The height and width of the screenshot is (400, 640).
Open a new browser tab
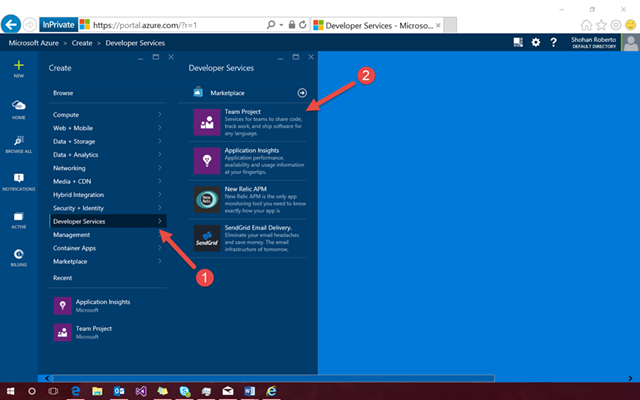pos(450,25)
